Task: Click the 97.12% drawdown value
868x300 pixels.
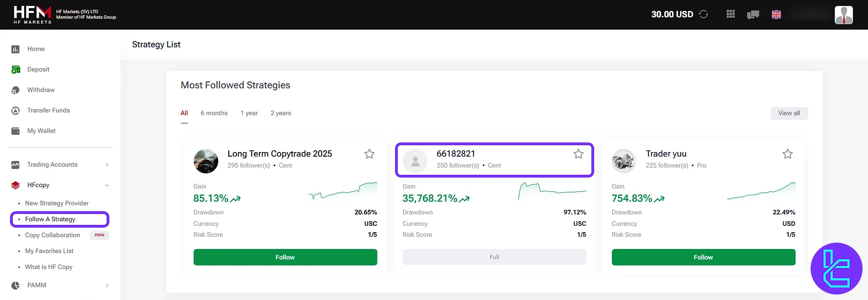Action: 575,213
